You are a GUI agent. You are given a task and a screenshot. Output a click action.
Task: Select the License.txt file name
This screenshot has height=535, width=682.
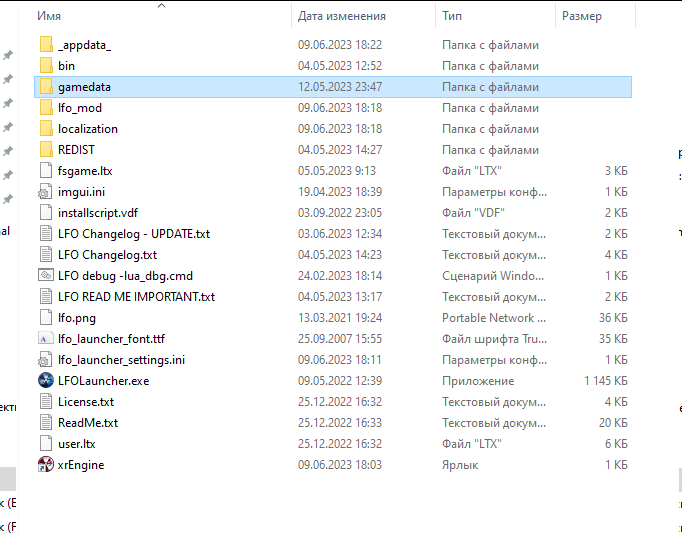click(x=86, y=402)
